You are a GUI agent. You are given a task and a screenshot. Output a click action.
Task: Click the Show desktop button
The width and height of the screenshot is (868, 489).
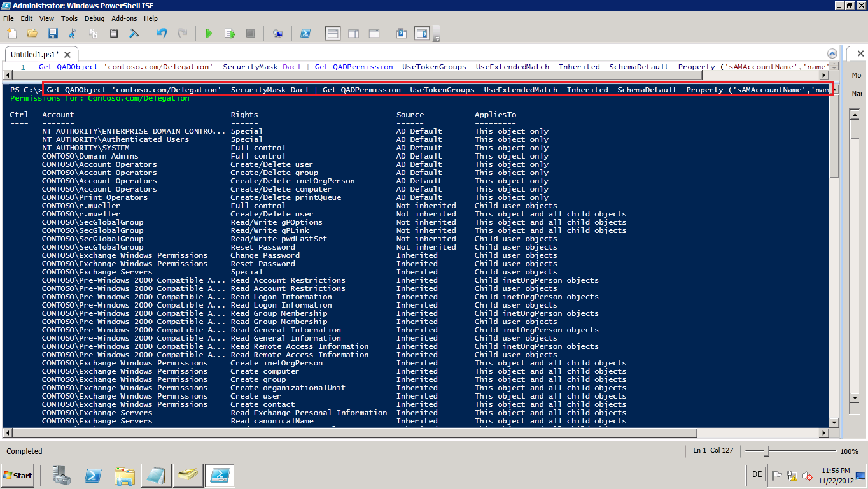click(862, 475)
